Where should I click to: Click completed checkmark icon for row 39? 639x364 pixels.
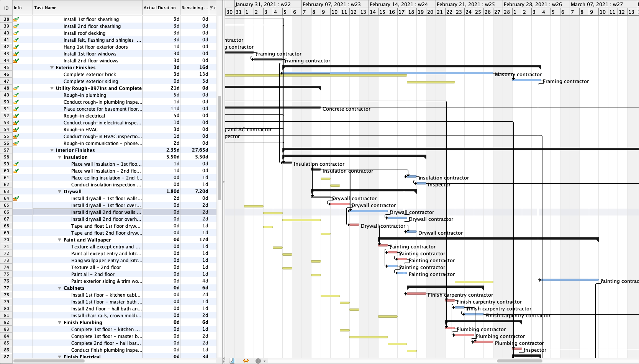click(x=16, y=26)
